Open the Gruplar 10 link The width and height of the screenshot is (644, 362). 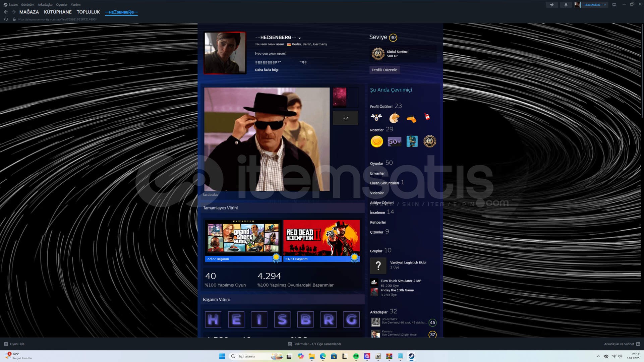380,251
